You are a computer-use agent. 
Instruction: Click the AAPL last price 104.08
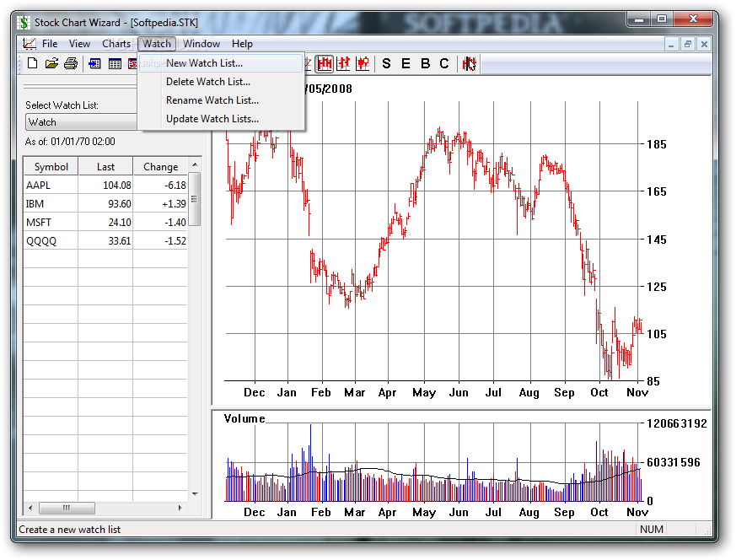pyautogui.click(x=117, y=186)
